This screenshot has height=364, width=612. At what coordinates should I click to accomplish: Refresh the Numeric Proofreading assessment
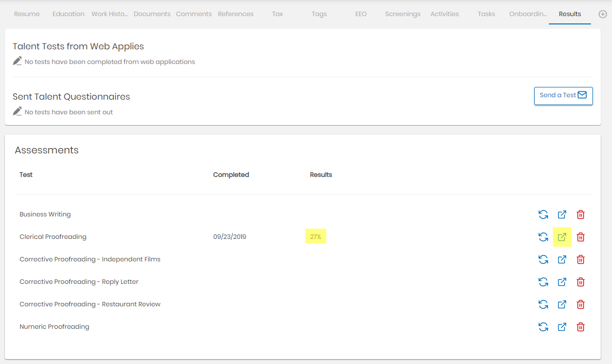[x=543, y=327]
